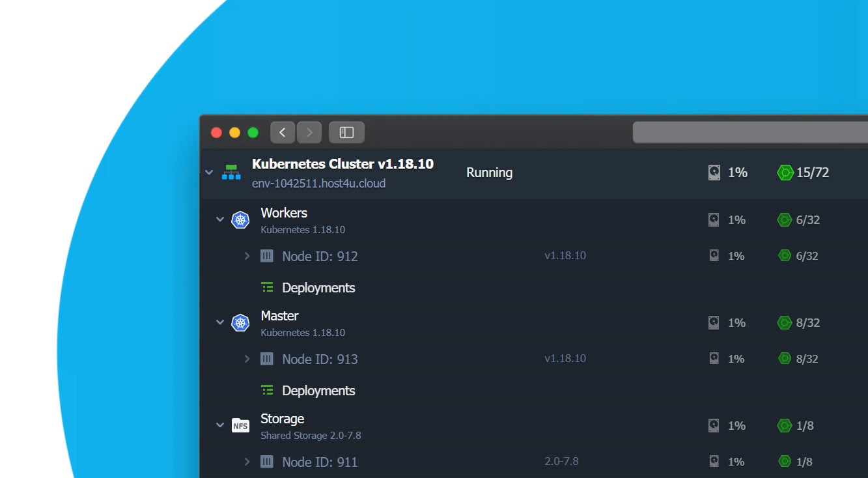Collapse the Kubernetes Cluster environment row
Screen dimensions: 868x478
[x=209, y=173]
